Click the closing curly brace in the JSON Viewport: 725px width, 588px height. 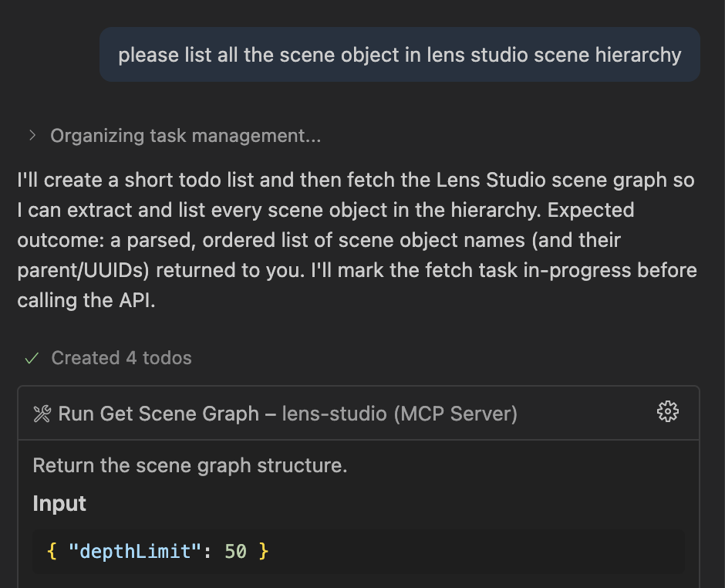click(264, 551)
